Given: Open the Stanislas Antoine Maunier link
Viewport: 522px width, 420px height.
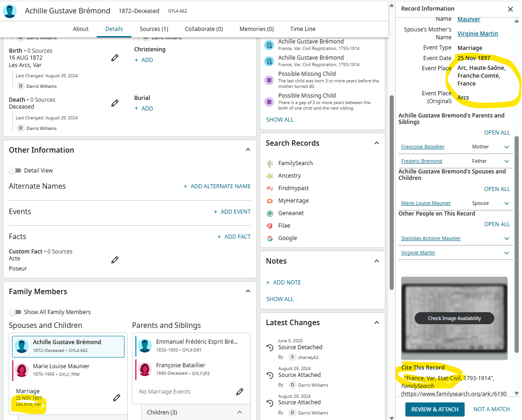Looking at the screenshot, I should (431, 239).
